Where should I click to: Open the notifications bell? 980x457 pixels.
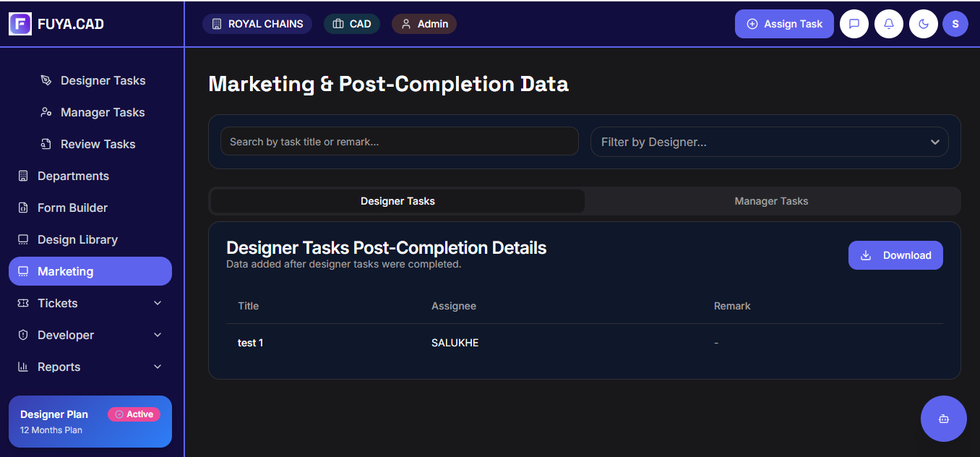click(x=889, y=24)
